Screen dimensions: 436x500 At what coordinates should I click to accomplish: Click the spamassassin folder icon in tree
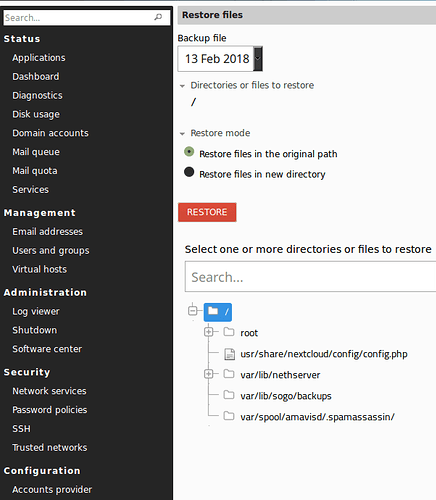[229, 416]
